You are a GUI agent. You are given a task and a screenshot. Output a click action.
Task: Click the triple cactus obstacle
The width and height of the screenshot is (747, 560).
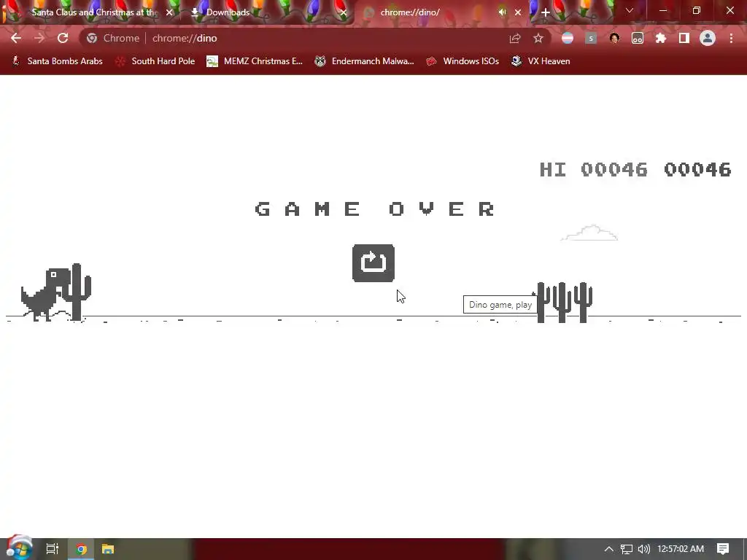pos(565,302)
